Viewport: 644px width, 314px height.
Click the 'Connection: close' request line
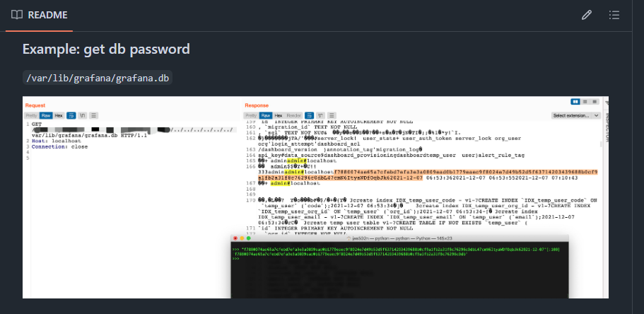pos(59,146)
